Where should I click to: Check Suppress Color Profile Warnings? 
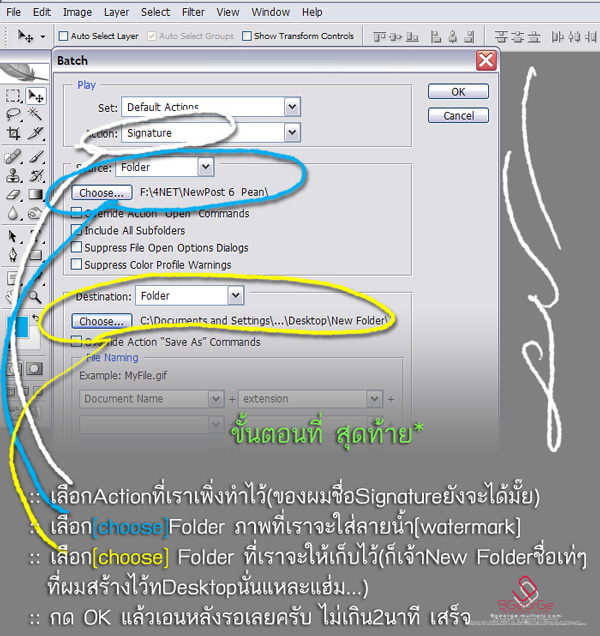point(76,264)
